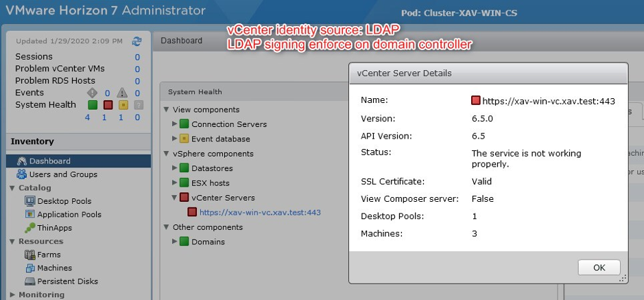This screenshot has height=300, width=644.
Task: Click green status icon beside Datastores
Action: coord(184,168)
